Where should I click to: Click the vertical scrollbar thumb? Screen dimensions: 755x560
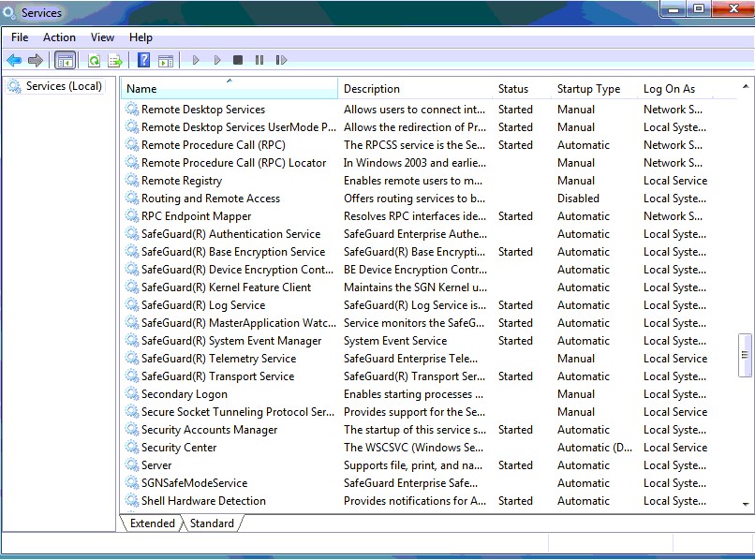click(745, 355)
